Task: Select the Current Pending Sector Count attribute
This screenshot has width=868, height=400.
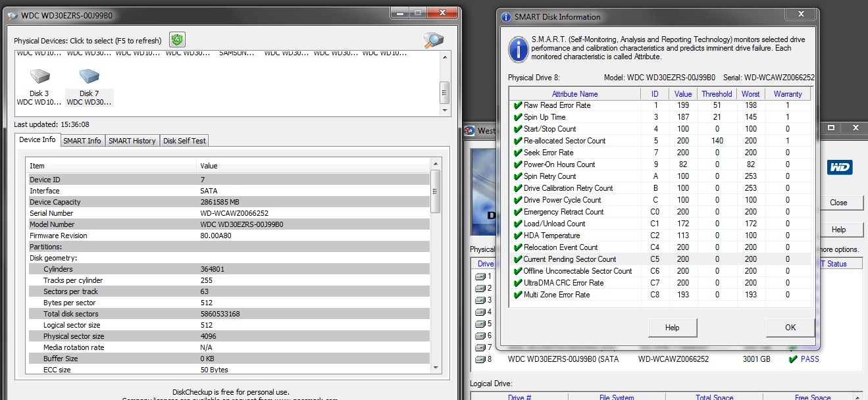Action: (x=570, y=259)
